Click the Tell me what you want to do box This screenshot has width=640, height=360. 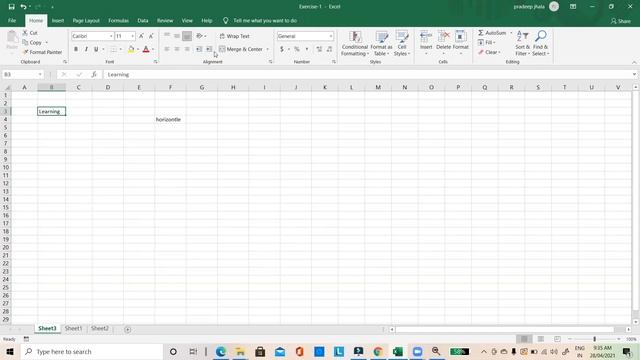[260, 20]
